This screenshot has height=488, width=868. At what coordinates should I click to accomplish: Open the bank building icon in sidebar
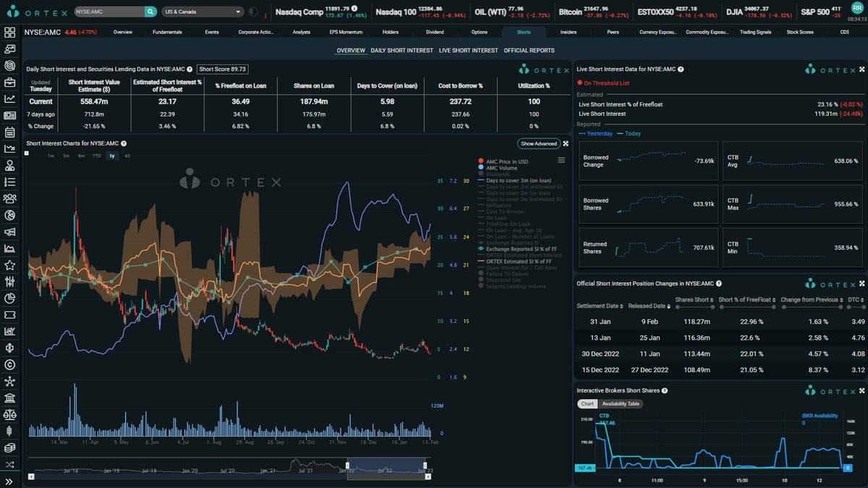(x=10, y=398)
